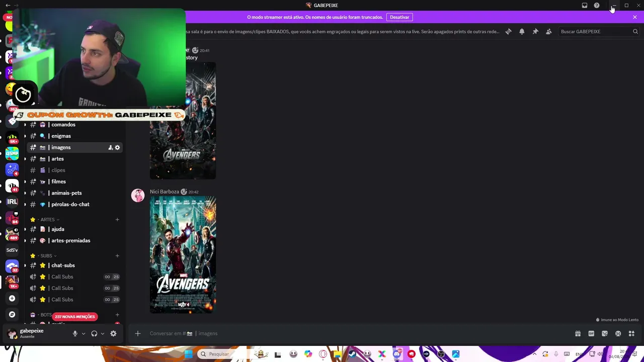Open notification settings bell icon
This screenshot has width=644, height=362.
pos(522,32)
